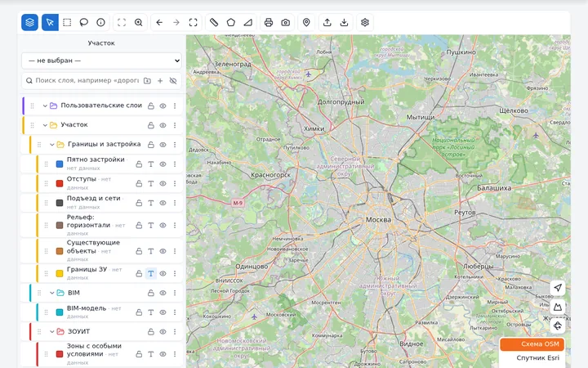Image resolution: width=588 pixels, height=368 pixels.
Task: Hide the Отступы layer
Action: click(163, 184)
